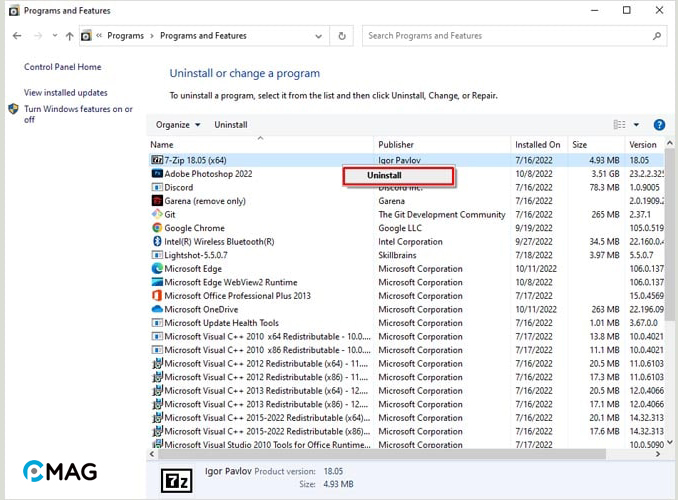
Task: Select the Microsoft OneDrive entry
Action: [201, 309]
